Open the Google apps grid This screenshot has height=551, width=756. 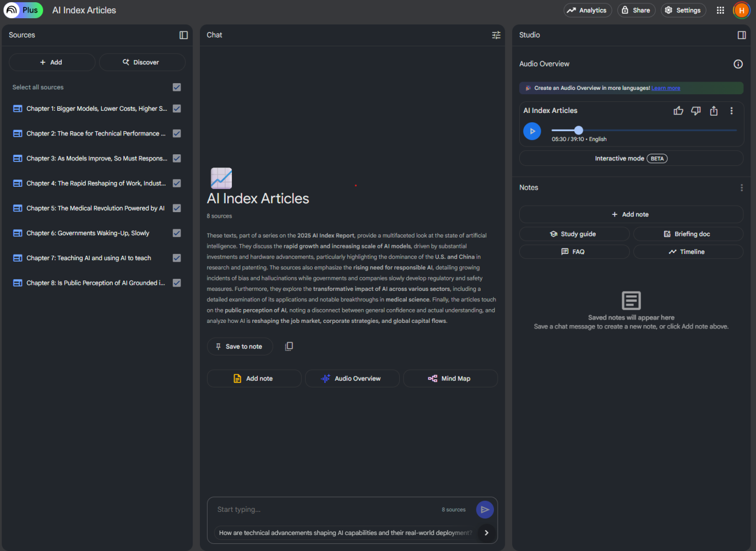pos(720,10)
